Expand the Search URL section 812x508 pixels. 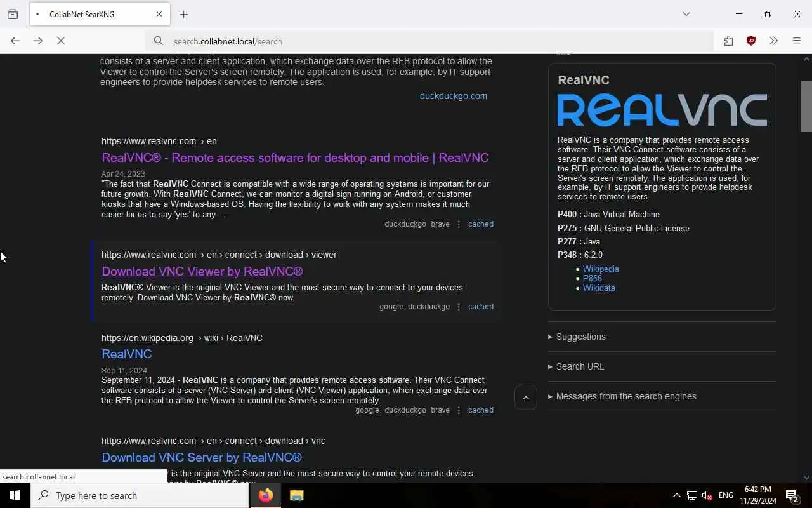pos(577,366)
